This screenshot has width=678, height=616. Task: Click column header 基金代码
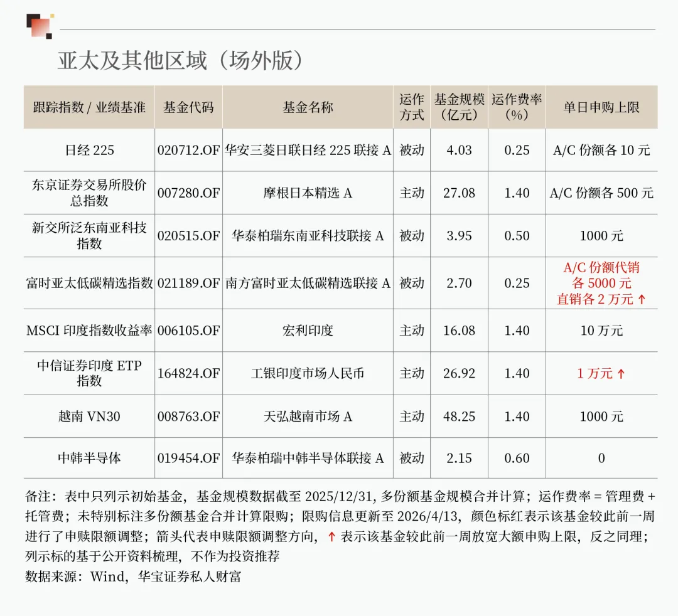(x=188, y=107)
